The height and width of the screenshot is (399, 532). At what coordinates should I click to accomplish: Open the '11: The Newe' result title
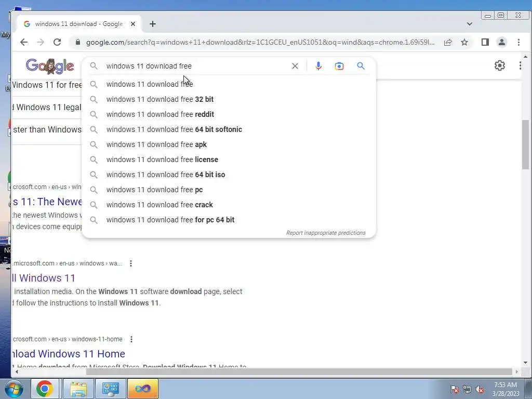(x=47, y=202)
